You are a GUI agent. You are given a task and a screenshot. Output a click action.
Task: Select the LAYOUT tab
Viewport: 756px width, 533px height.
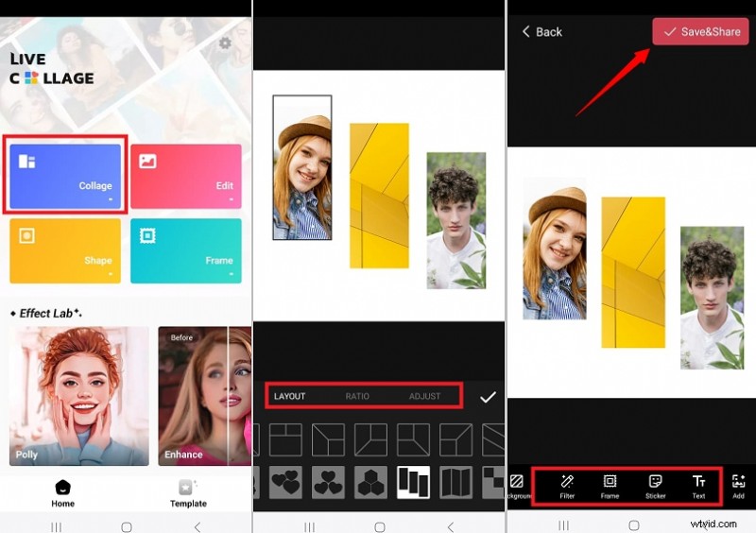pos(289,397)
